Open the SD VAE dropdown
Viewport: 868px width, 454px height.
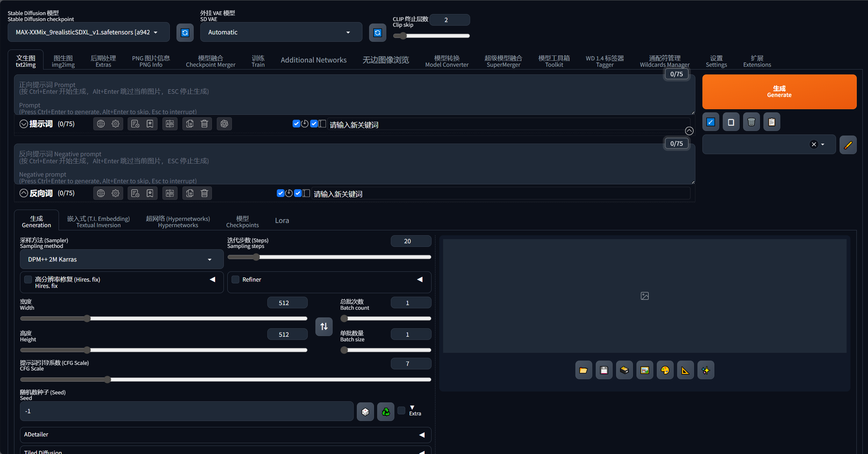tap(281, 32)
